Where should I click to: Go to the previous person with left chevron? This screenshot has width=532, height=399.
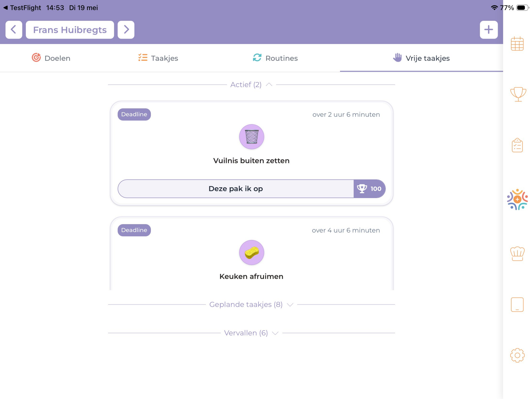14,30
